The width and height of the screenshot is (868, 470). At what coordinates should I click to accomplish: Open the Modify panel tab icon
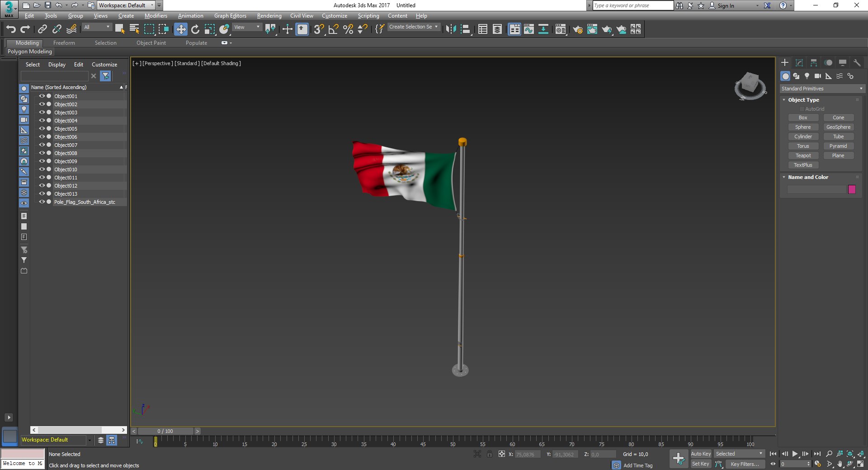point(799,63)
